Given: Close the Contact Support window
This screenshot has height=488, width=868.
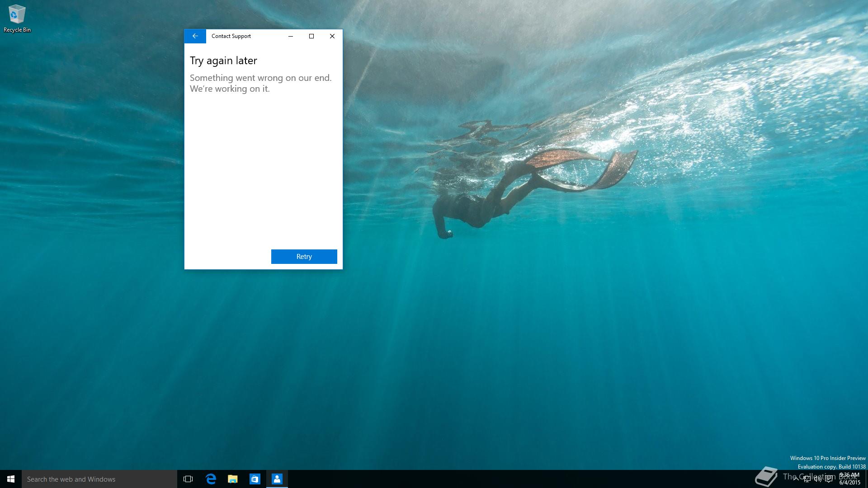Looking at the screenshot, I should pyautogui.click(x=332, y=36).
